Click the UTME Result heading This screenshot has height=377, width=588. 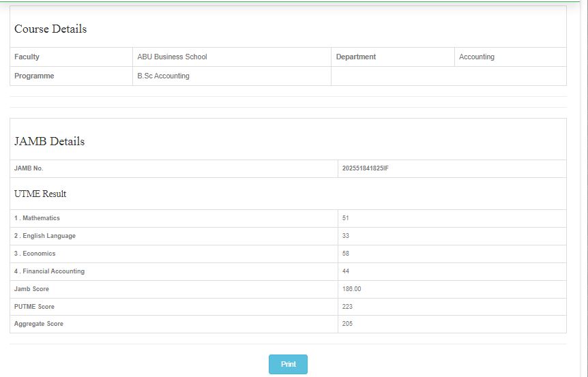[40, 194]
